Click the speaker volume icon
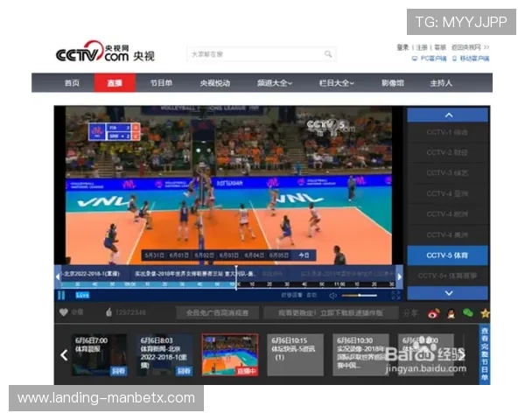 [x=333, y=296]
